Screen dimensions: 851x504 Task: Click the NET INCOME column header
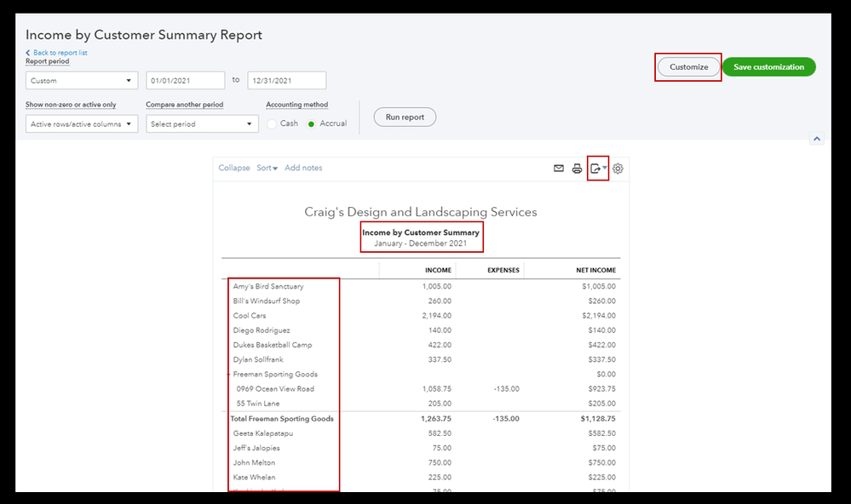pos(596,270)
